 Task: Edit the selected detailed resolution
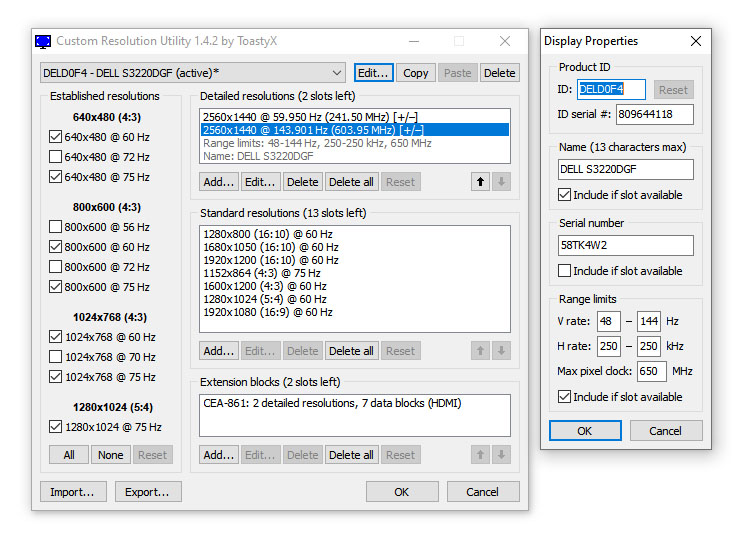(x=260, y=182)
